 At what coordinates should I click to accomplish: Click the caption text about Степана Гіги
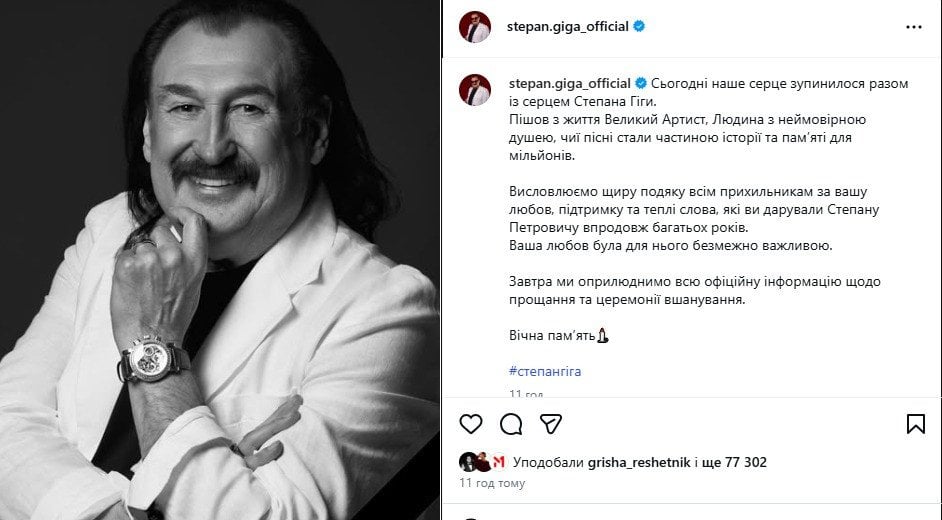pyautogui.click(x=709, y=92)
